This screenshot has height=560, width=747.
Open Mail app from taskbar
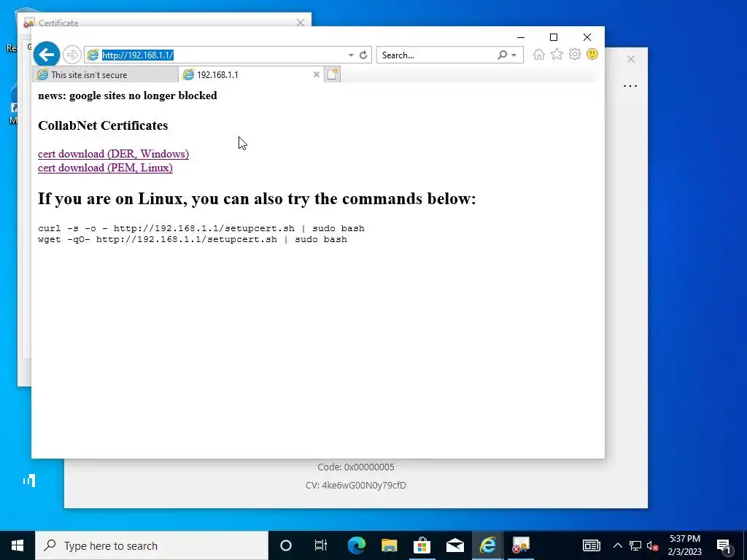click(x=455, y=545)
